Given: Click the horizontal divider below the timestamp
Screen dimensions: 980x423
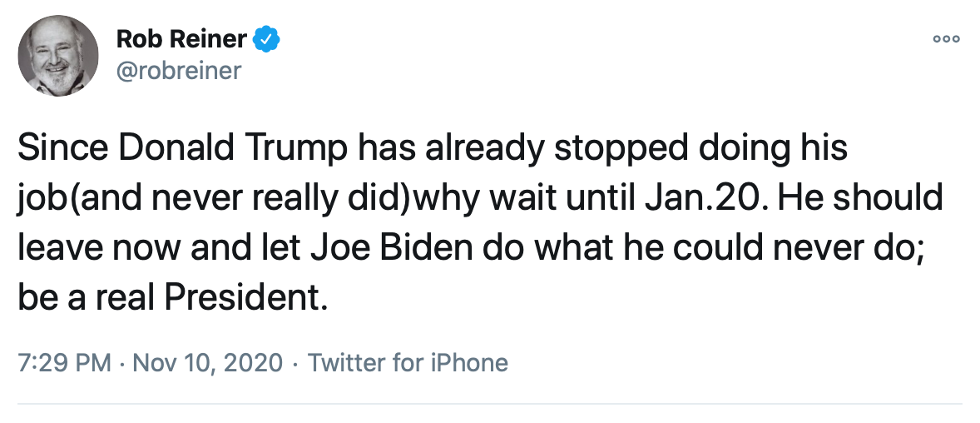Looking at the screenshot, I should tap(490, 405).
